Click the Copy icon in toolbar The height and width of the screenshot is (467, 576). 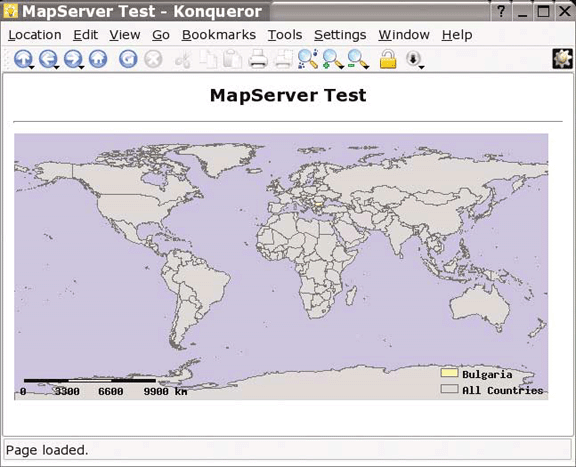pos(208,59)
